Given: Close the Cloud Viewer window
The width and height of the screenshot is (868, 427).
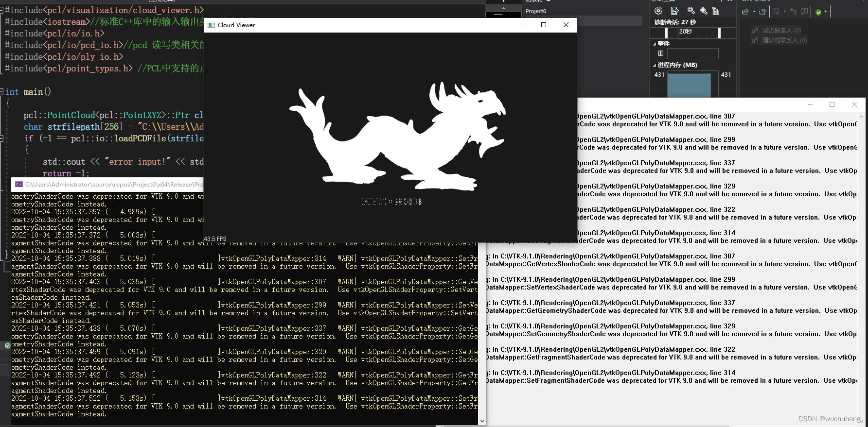Looking at the screenshot, I should (x=566, y=25).
